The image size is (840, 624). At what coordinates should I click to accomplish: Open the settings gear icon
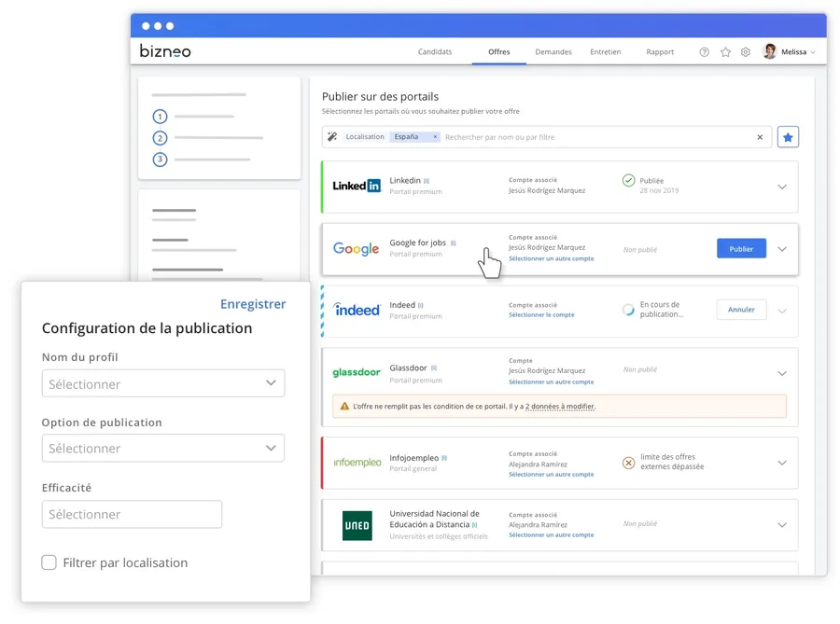click(745, 52)
